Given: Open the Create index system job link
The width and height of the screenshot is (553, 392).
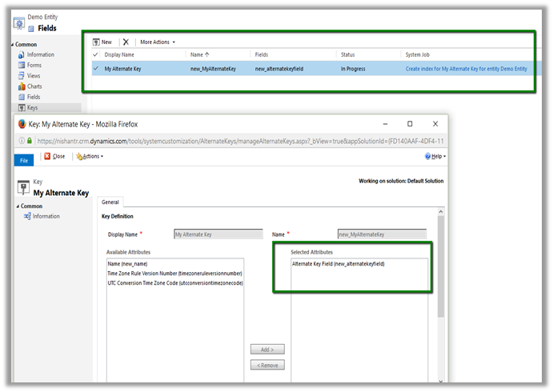Looking at the screenshot, I should click(466, 69).
